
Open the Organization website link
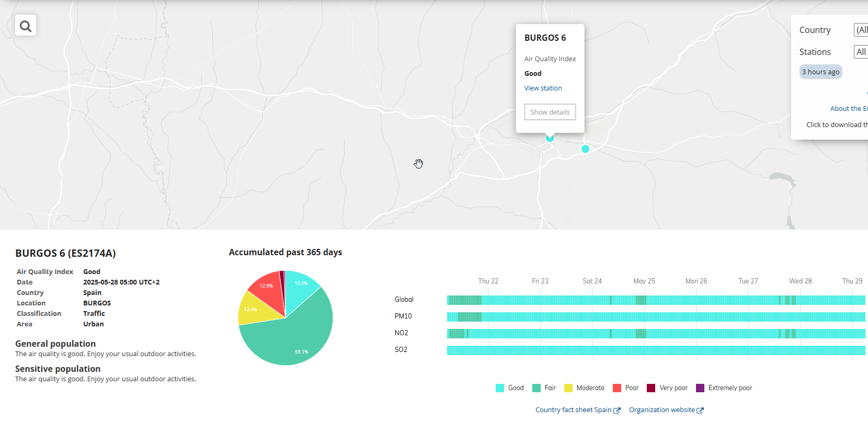661,410
